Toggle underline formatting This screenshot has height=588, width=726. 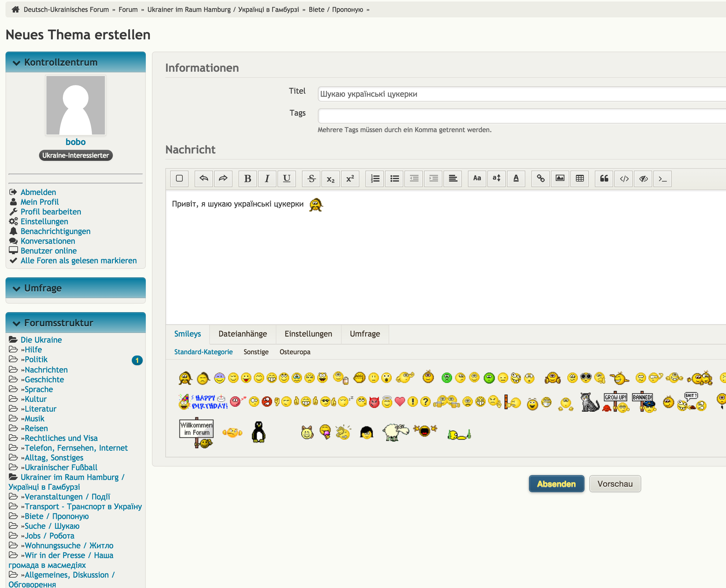click(287, 179)
